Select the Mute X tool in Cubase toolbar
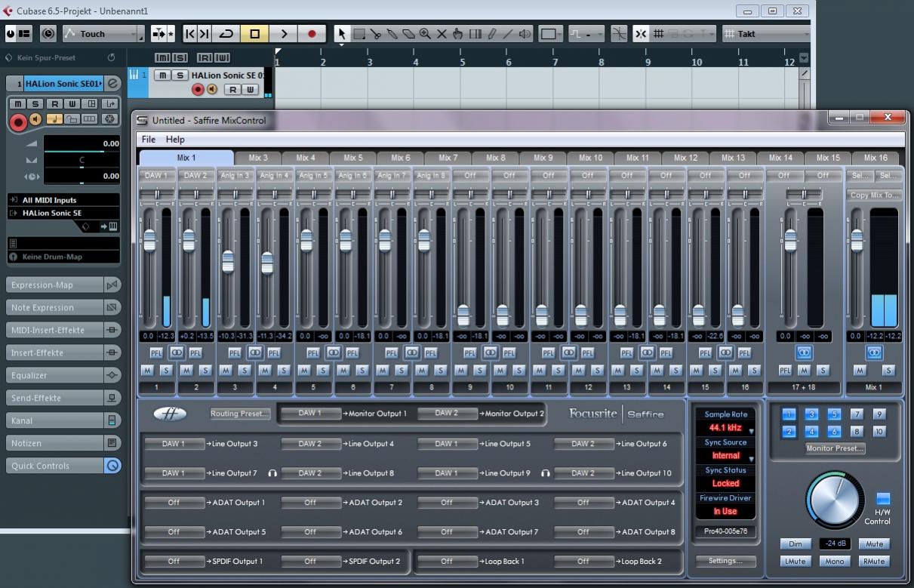The width and height of the screenshot is (914, 588). click(442, 34)
